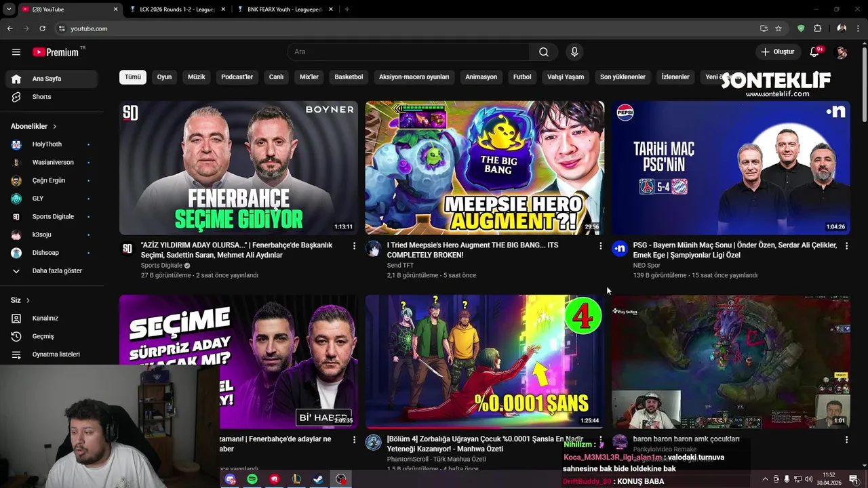Open Geçmiş history in sidebar
This screenshot has width=868, height=488.
click(52, 336)
